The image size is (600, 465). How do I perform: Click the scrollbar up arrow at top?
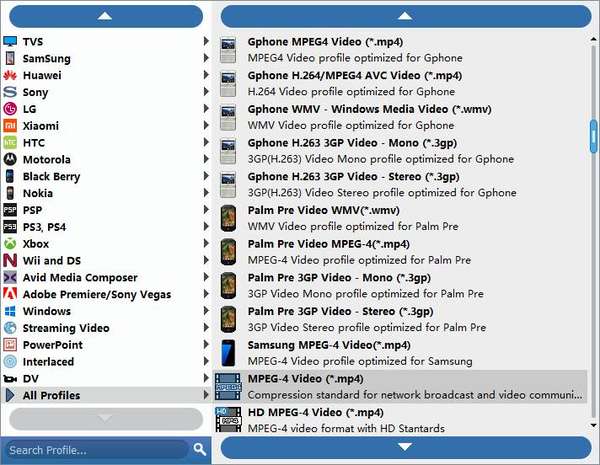point(593,39)
